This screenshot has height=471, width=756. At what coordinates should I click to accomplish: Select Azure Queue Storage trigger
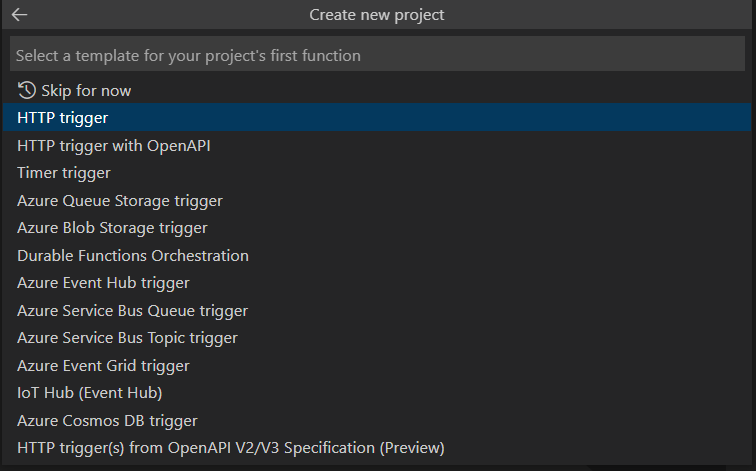pos(377,200)
